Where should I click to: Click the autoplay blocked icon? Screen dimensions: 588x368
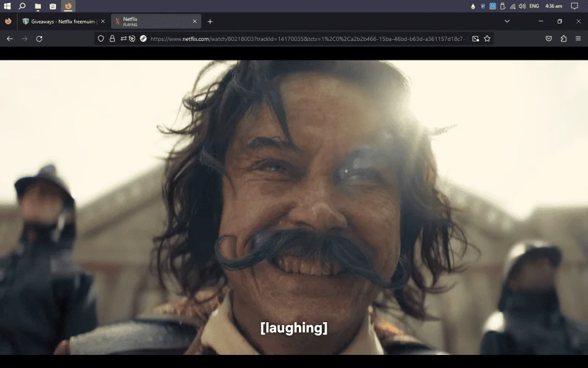(132, 38)
